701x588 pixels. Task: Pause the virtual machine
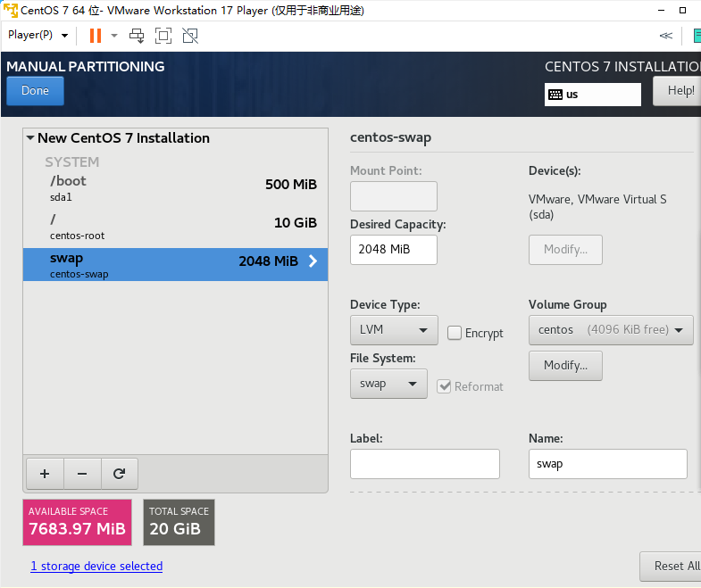[x=95, y=36]
